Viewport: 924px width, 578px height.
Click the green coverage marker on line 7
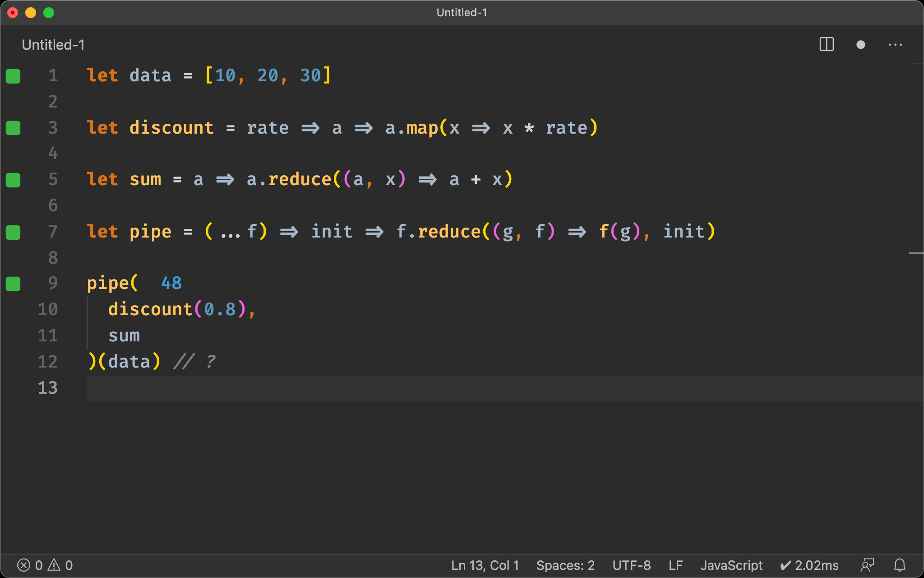tap(13, 232)
